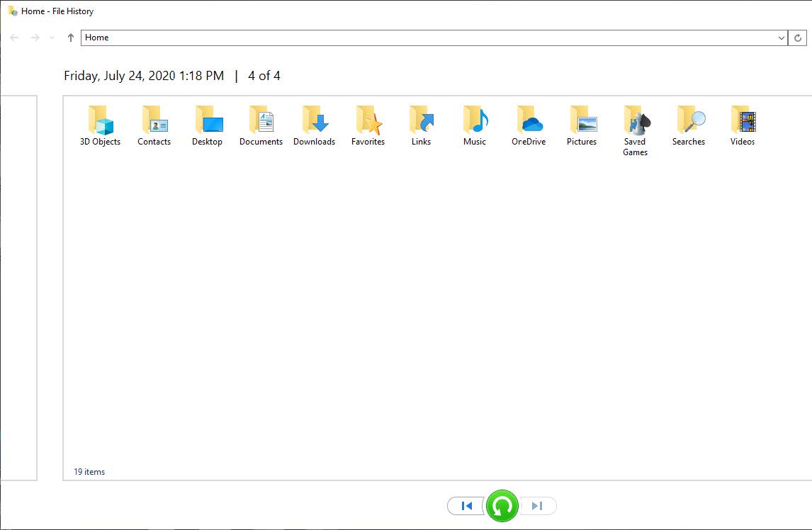Go to the next backup version
This screenshot has height=530, width=812.
pyautogui.click(x=538, y=506)
